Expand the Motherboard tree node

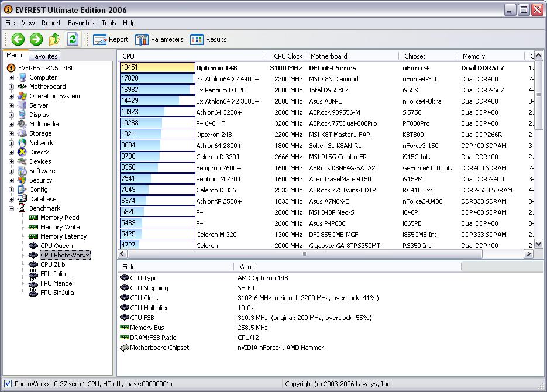tap(12, 87)
